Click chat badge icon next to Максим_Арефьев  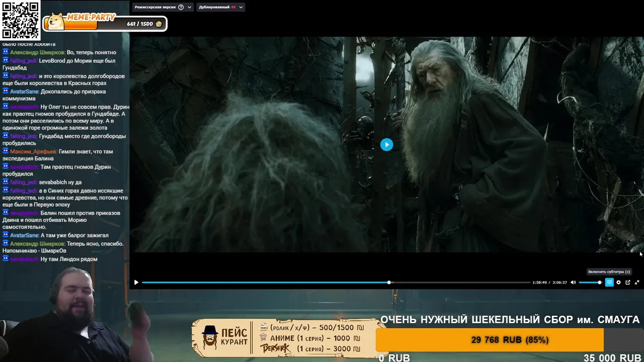coord(6,151)
